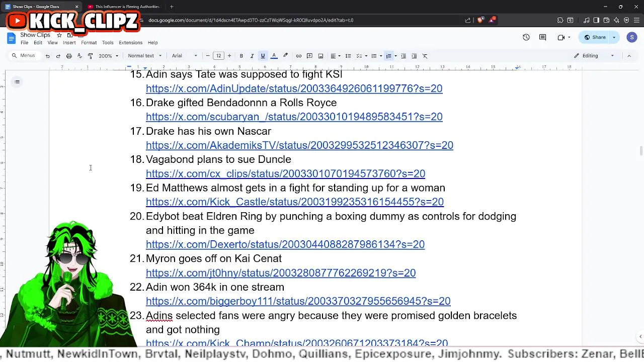Open line and paragraph spacing options

348,56
